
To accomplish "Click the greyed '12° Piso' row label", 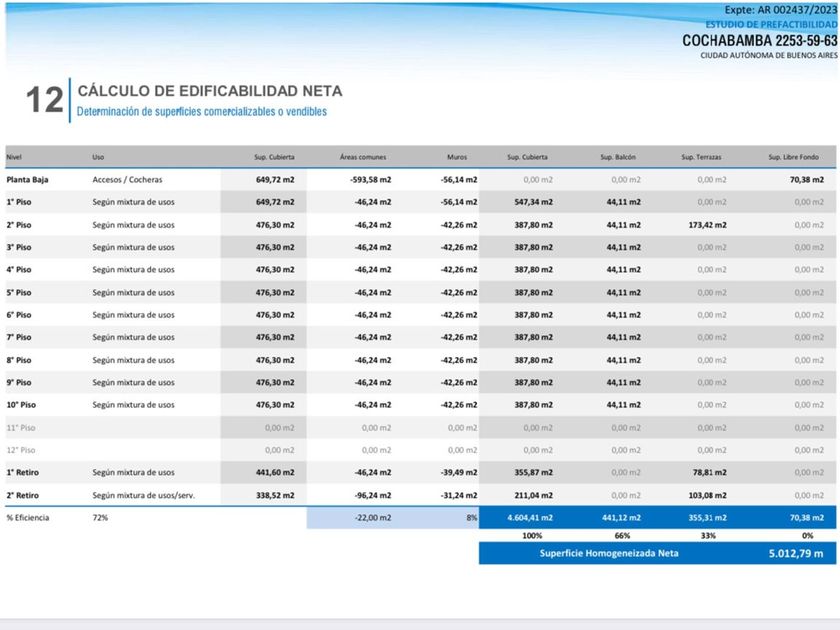I will coord(21,450).
